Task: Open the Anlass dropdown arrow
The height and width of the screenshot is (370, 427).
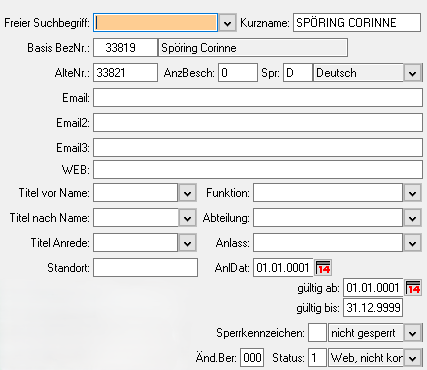Action: click(x=412, y=243)
